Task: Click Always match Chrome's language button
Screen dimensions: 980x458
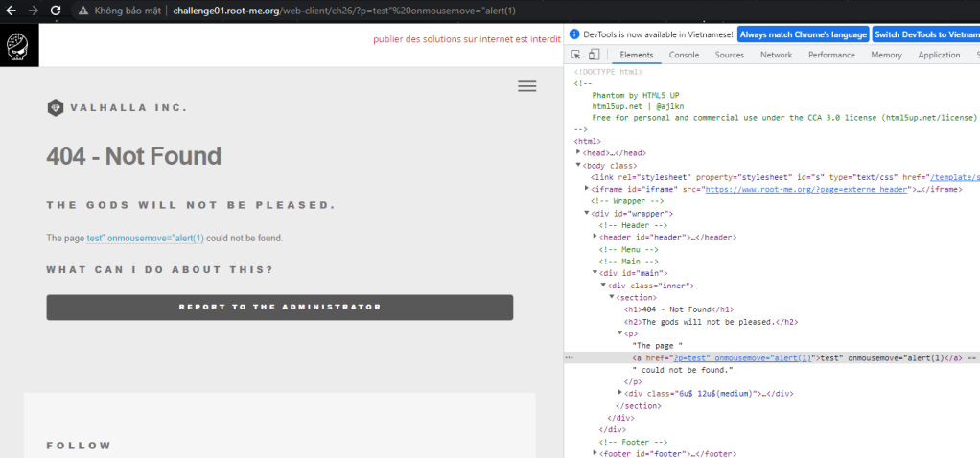Action: point(803,34)
